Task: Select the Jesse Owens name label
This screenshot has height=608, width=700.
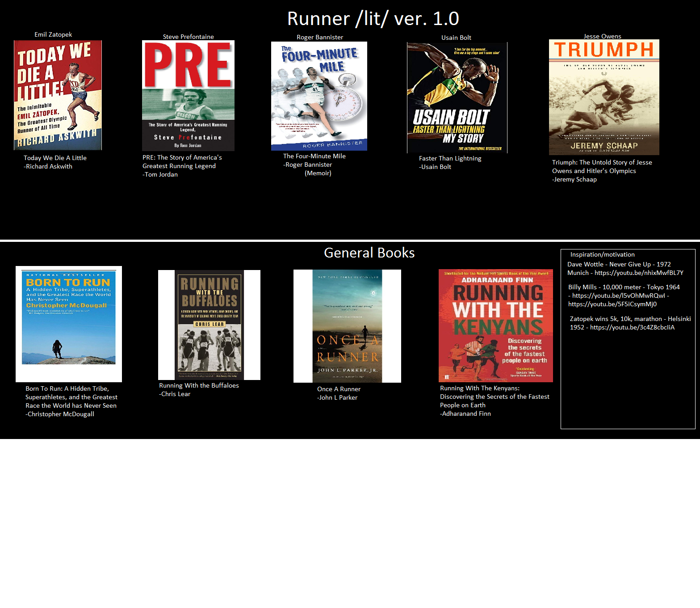Action: tap(602, 36)
